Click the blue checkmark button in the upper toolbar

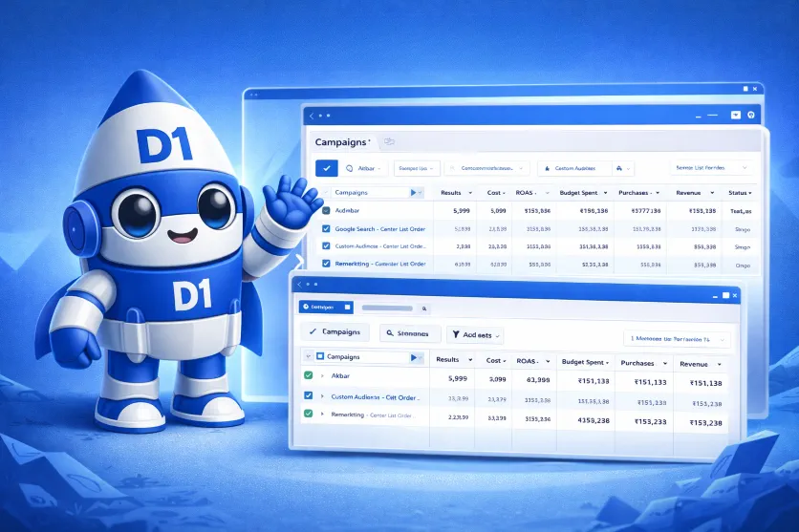[327, 168]
